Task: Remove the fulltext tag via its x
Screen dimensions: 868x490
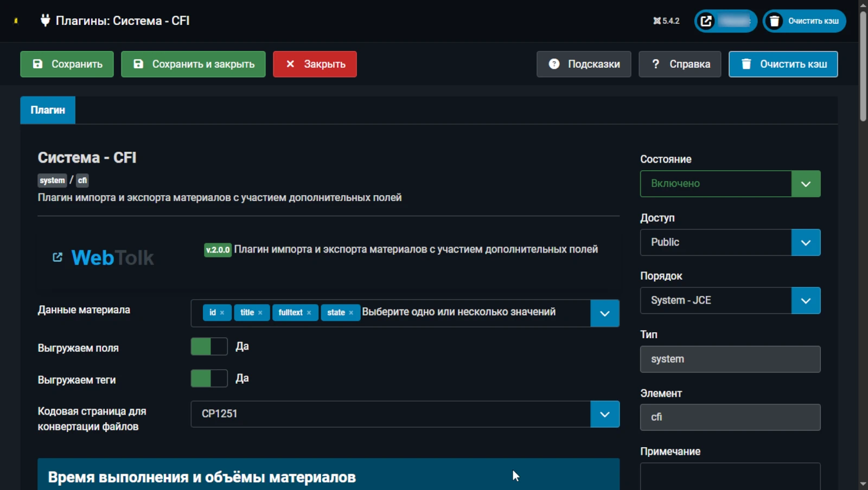Action: pos(309,313)
